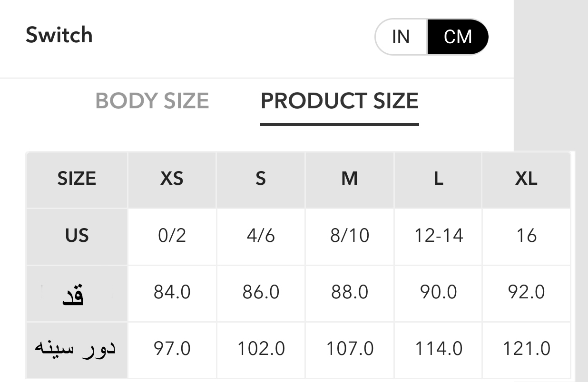The height and width of the screenshot is (382, 588).
Task: Click the دور سینه row label
Action: tap(75, 348)
